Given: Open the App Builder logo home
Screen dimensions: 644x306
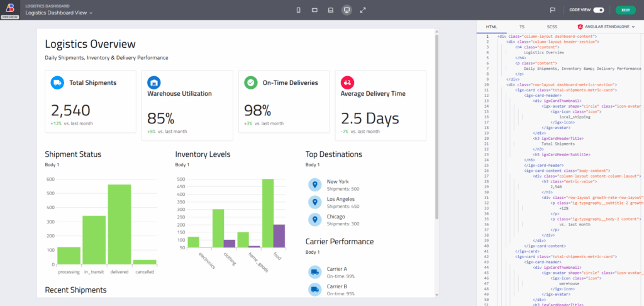Looking at the screenshot, I should tap(9, 8).
